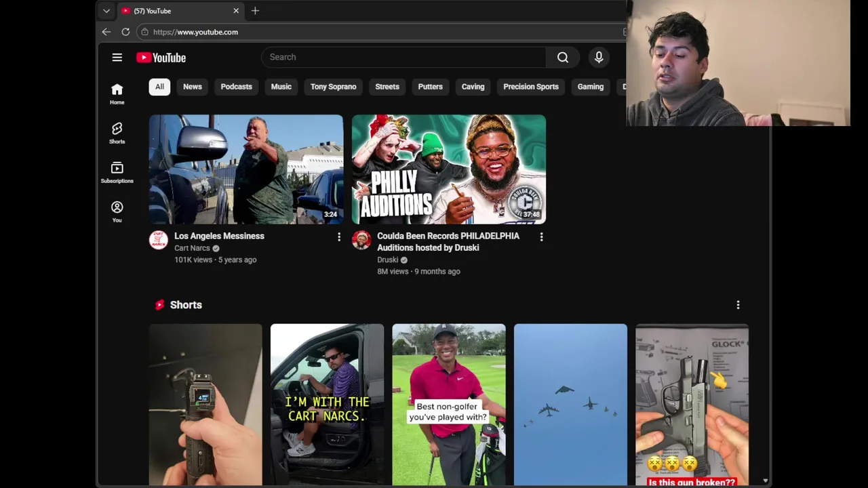Open a new browser tab
Viewport: 868px width, 488px height.
click(255, 11)
